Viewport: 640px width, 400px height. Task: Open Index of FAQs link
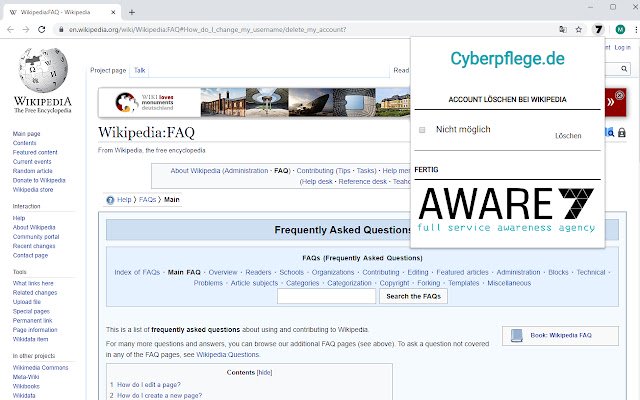[137, 272]
